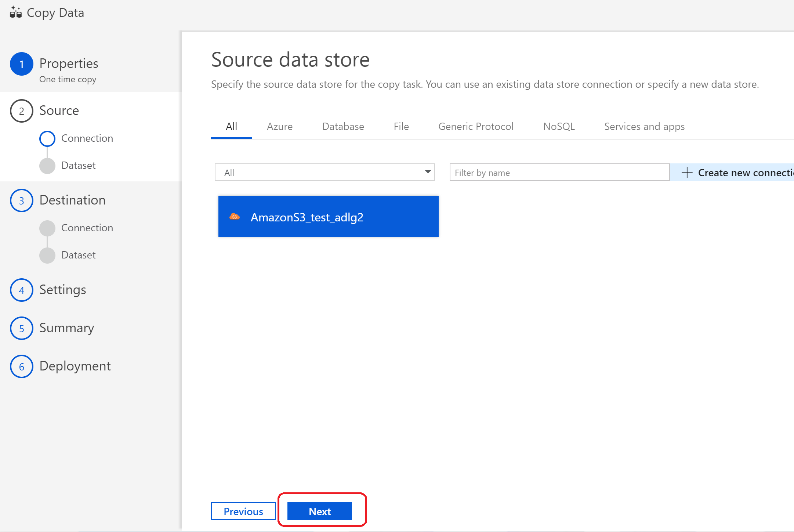This screenshot has height=532, width=794.
Task: Click the Amazon S3 icon on the connection tile
Action: point(235,217)
